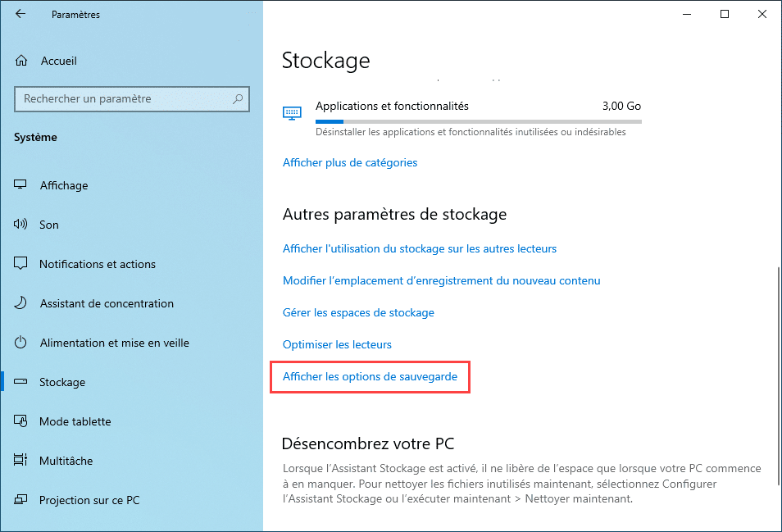Click Optimiser les lecteurs link
This screenshot has height=532, width=782.
click(337, 344)
